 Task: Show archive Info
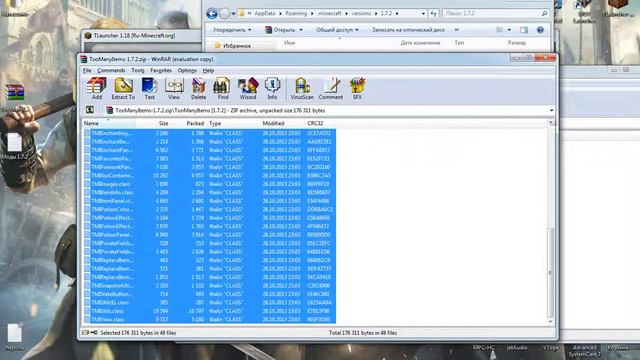click(272, 89)
